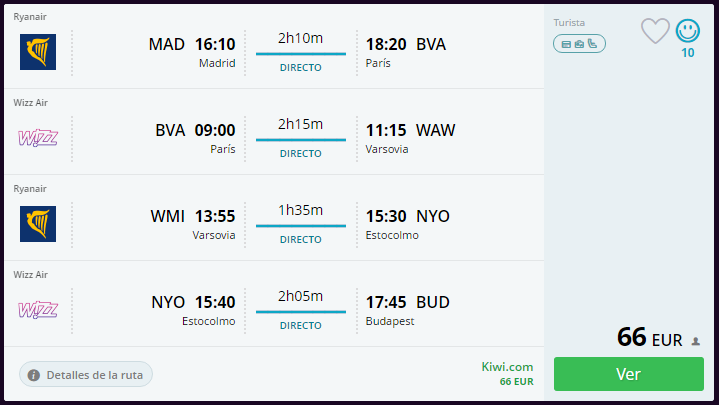The height and width of the screenshot is (405, 719).
Task: Click the baggage and seat amenities badge
Action: tap(579, 44)
